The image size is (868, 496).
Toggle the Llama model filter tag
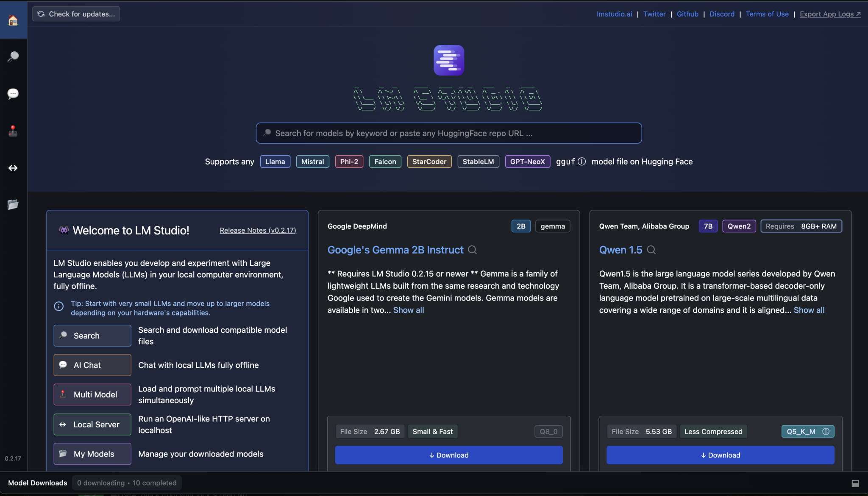(275, 162)
